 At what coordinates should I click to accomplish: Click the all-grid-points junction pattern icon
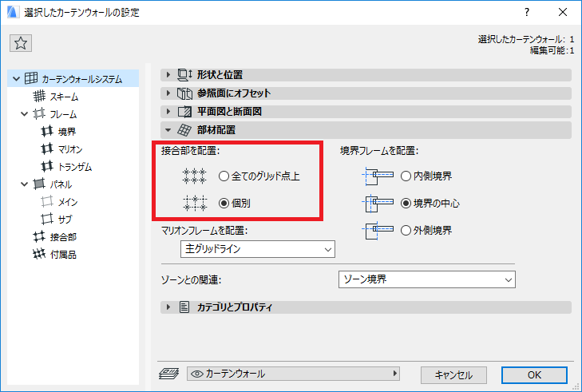[x=194, y=176]
